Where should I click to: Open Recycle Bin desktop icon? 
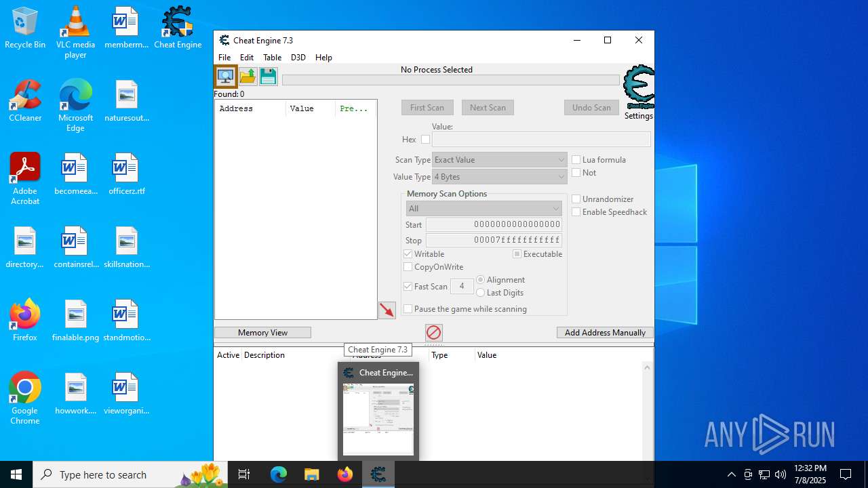(x=25, y=28)
